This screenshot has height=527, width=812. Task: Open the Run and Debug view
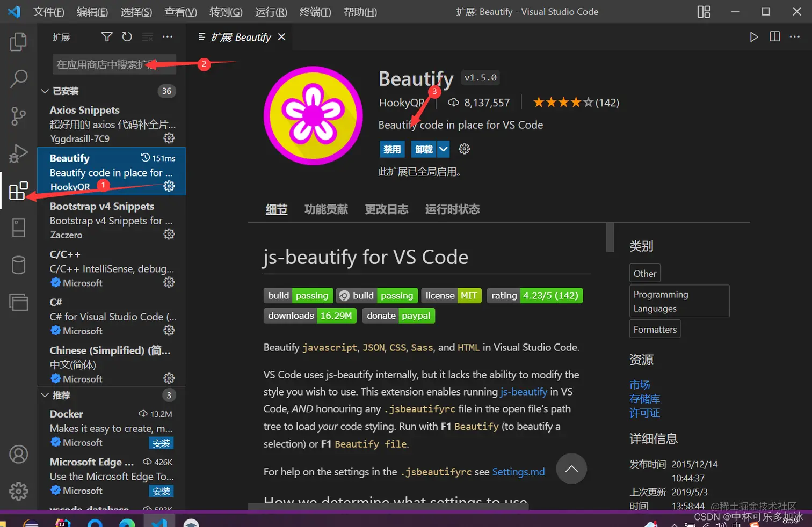pyautogui.click(x=18, y=153)
